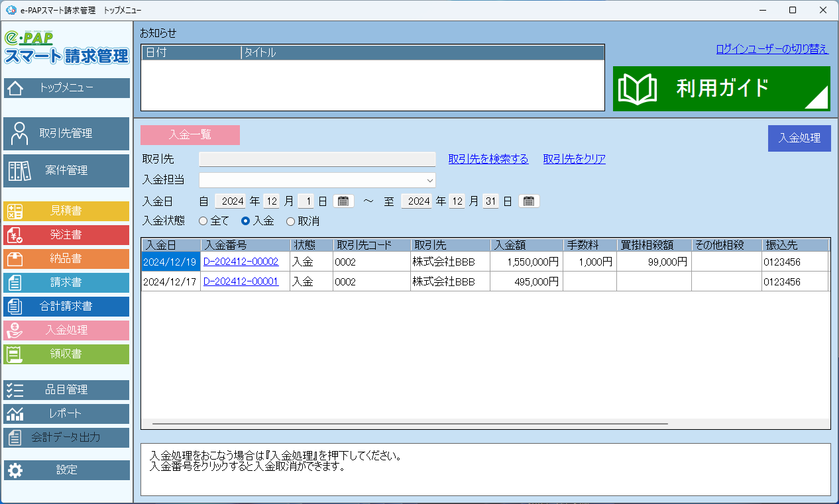Open トップメニュー from the sidebar
This screenshot has height=504, width=839.
coord(66,88)
